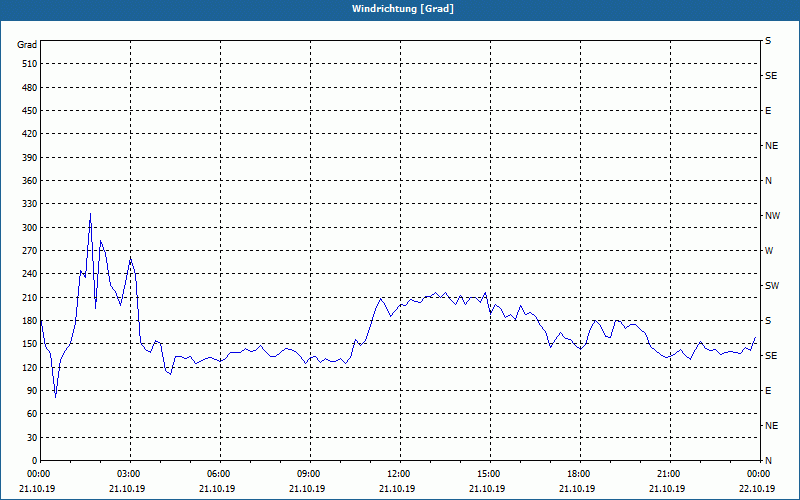Select the 390 y-axis tick label

pyautogui.click(x=30, y=158)
